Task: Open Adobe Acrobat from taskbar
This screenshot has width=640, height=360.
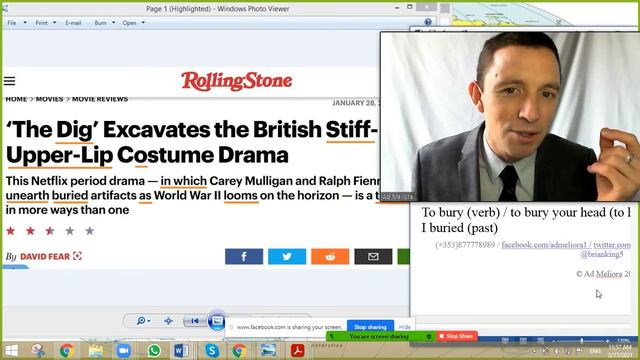Action: coord(297,351)
